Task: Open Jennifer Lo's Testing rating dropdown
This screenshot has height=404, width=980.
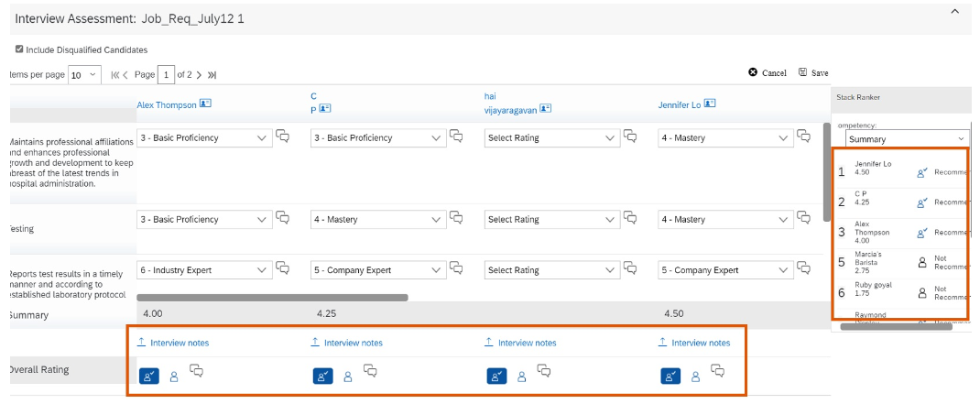Action: [x=726, y=220]
